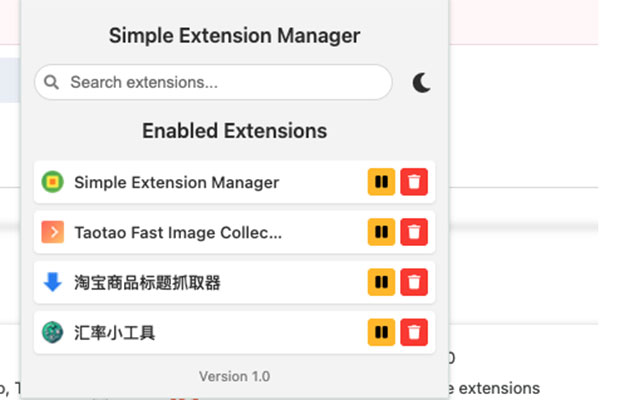
Task: Click the 汇率小工具 globe icon
Action: 53,332
